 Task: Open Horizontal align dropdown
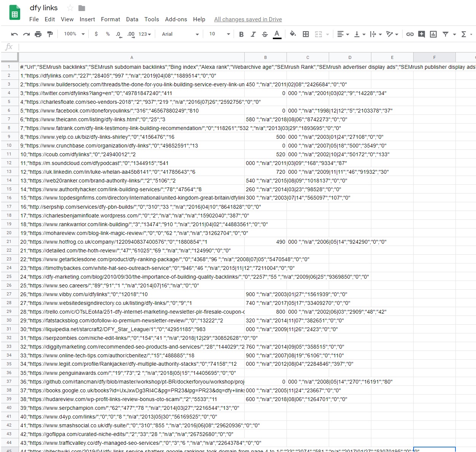click(x=343, y=34)
